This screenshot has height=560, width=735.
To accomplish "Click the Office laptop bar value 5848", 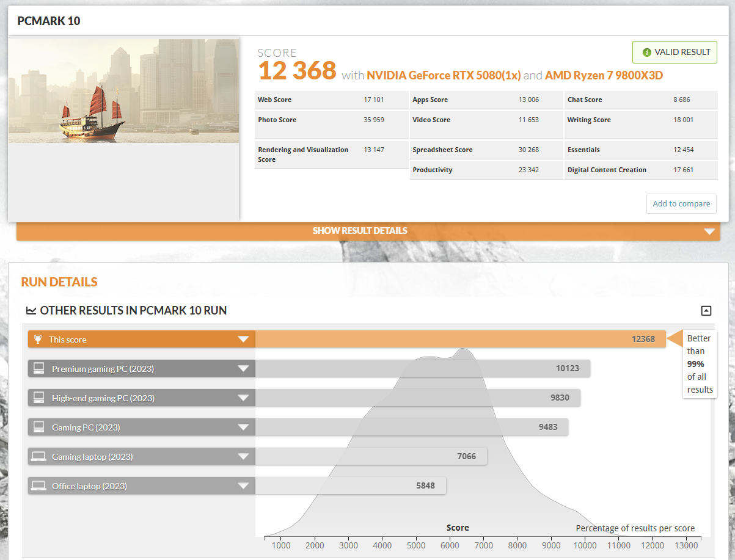I will (425, 486).
